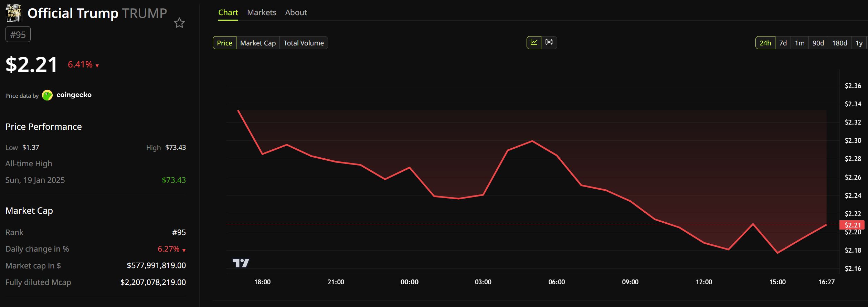Select the 180d time range
The image size is (868, 307).
click(839, 43)
